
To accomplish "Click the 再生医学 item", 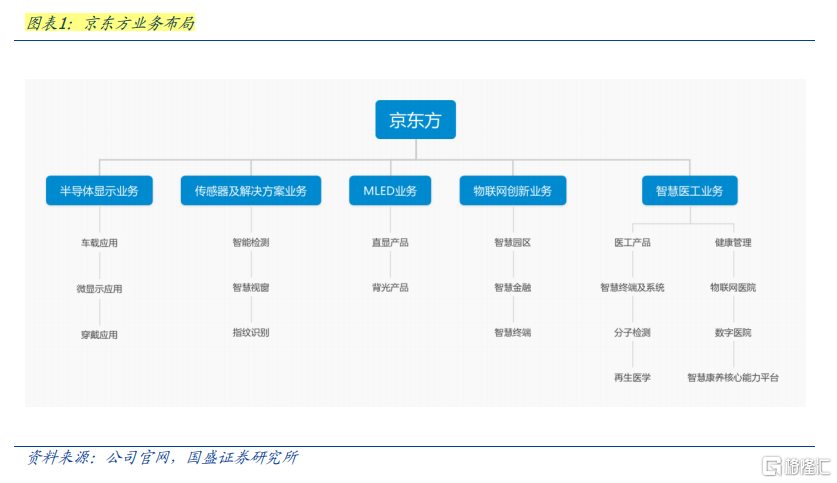I will click(633, 377).
